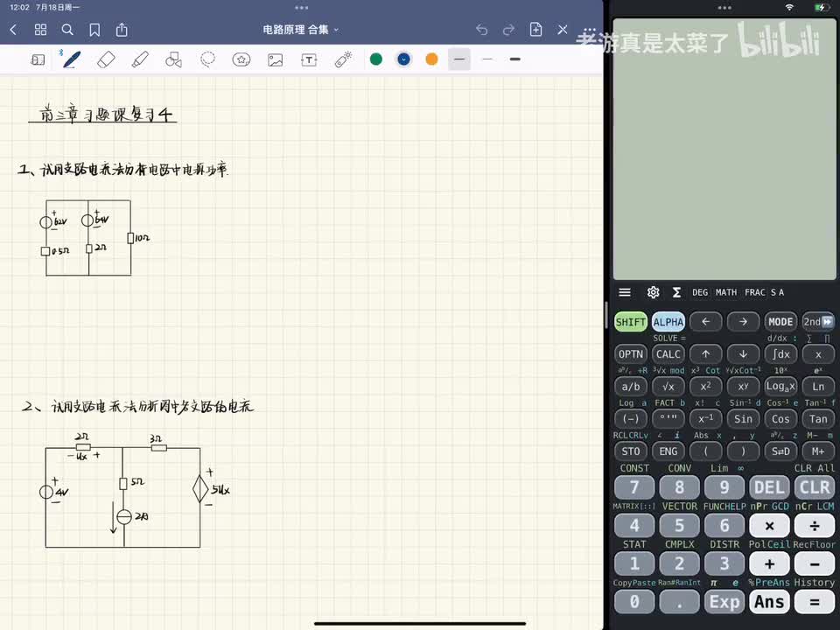Screen dimensions: 840x630
Task: Tap the OPTN key
Action: [x=631, y=354]
